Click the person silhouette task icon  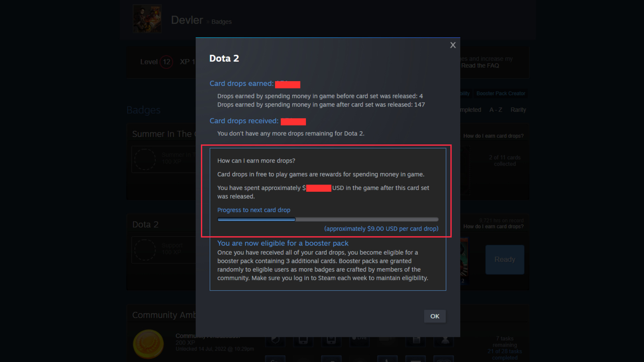point(445,340)
